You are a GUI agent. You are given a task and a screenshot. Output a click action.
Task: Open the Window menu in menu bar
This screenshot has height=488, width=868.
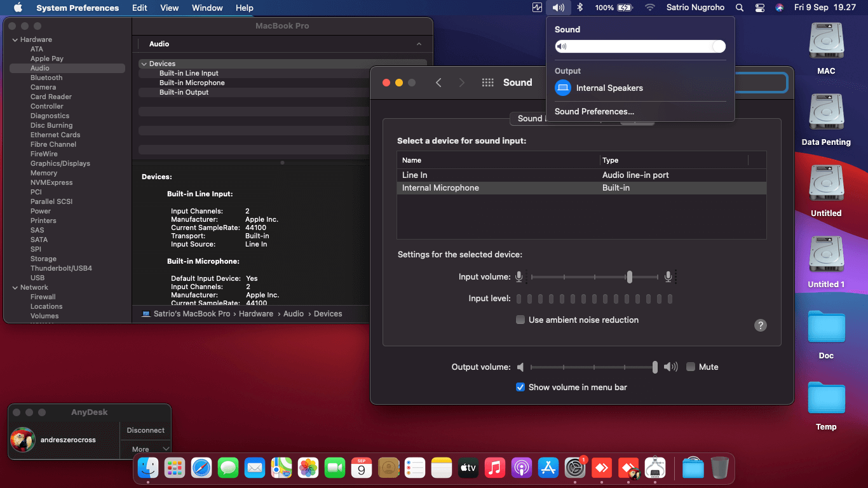click(207, 8)
